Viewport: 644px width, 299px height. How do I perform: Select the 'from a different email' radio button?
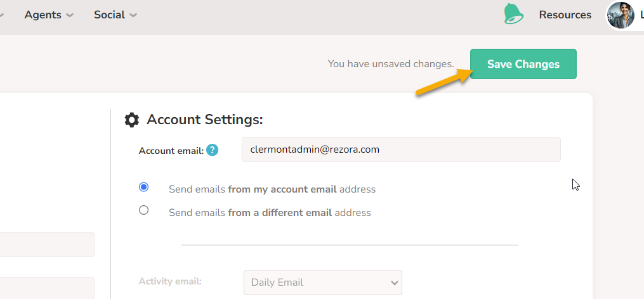click(143, 210)
